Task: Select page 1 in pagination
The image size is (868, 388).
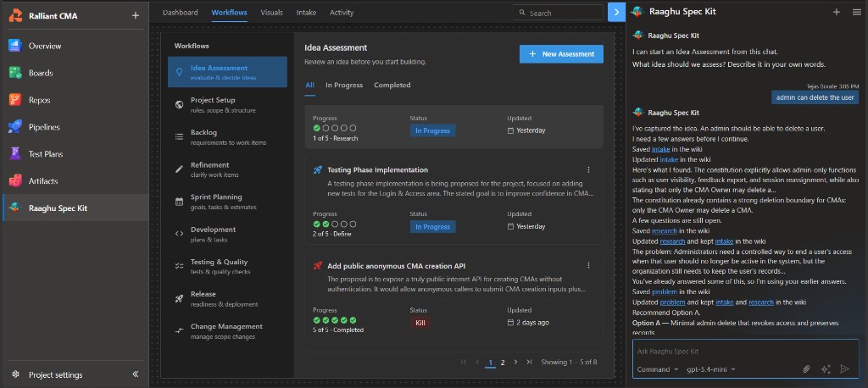Action: [490, 363]
